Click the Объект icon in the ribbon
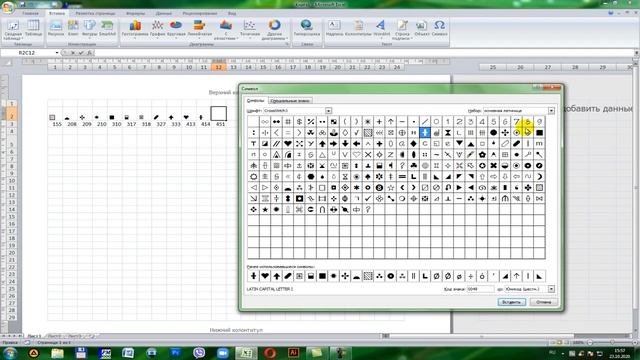The height and width of the screenshot is (360, 640). point(422,29)
